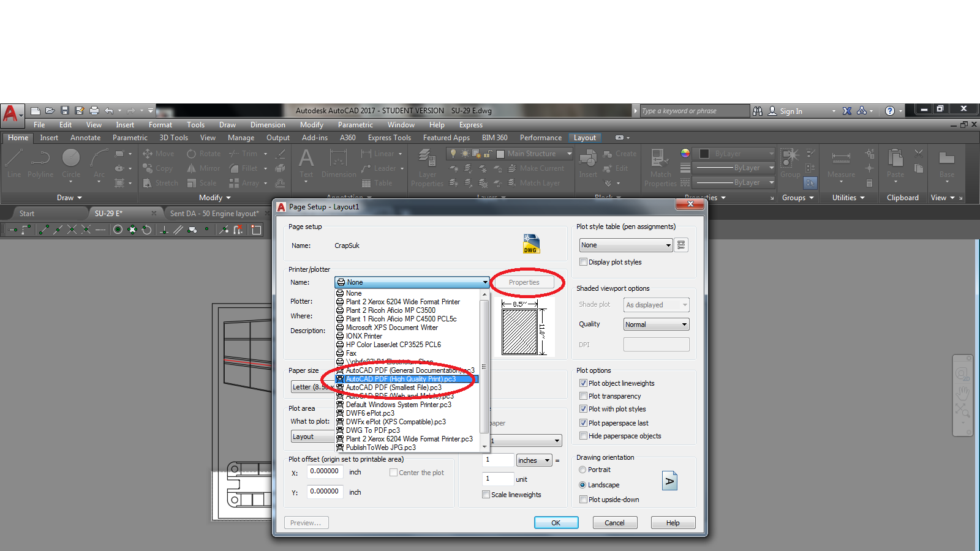Uncheck Plot object lineweights
The width and height of the screenshot is (980, 551).
[583, 383]
